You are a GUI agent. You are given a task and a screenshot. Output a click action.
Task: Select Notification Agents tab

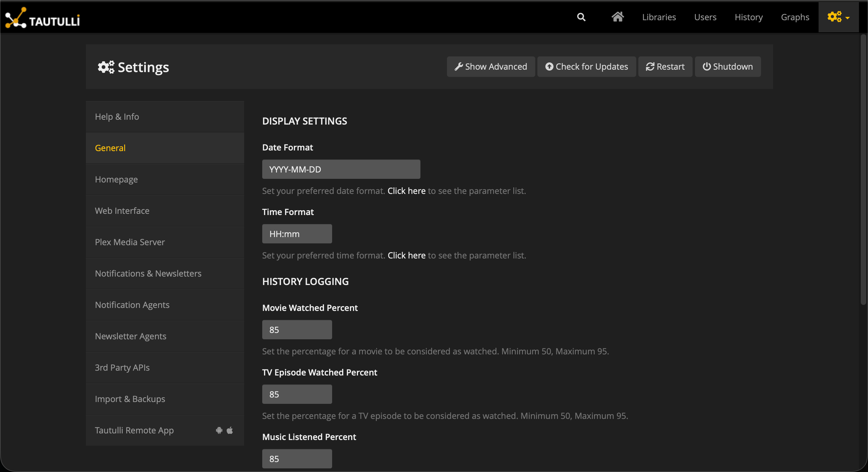[165, 305]
